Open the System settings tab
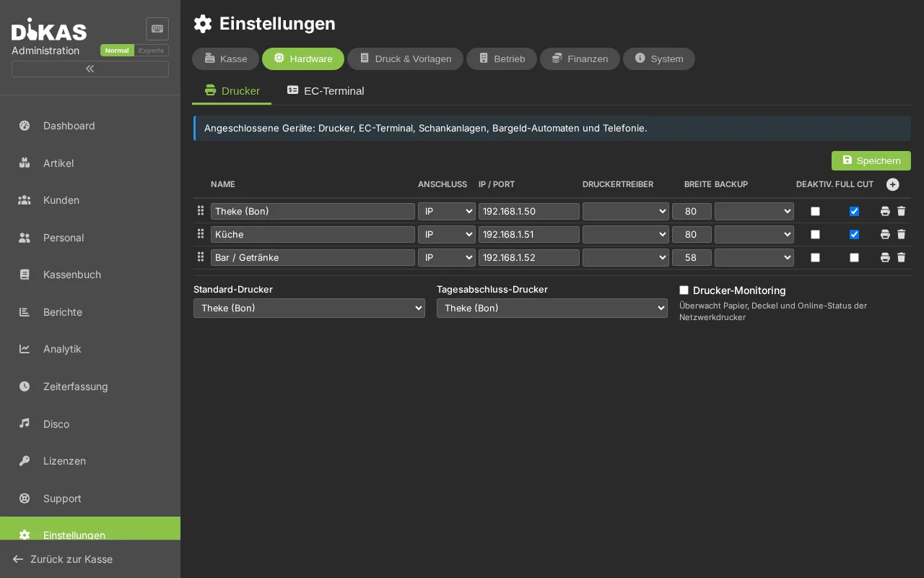Screen dimensions: 924x578 tap(659, 59)
